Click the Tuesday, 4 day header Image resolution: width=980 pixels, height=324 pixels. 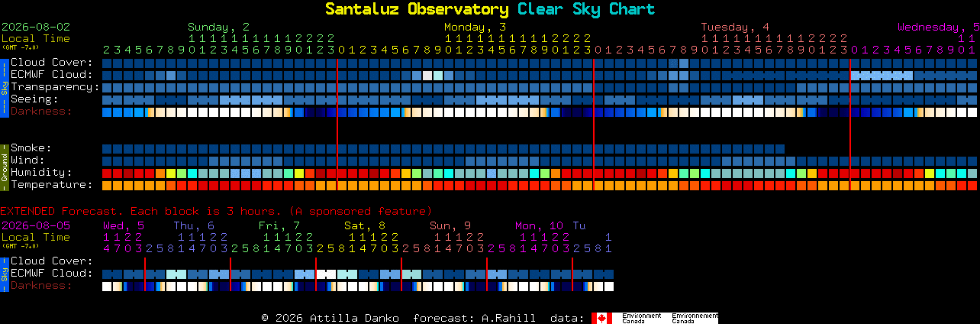click(735, 27)
